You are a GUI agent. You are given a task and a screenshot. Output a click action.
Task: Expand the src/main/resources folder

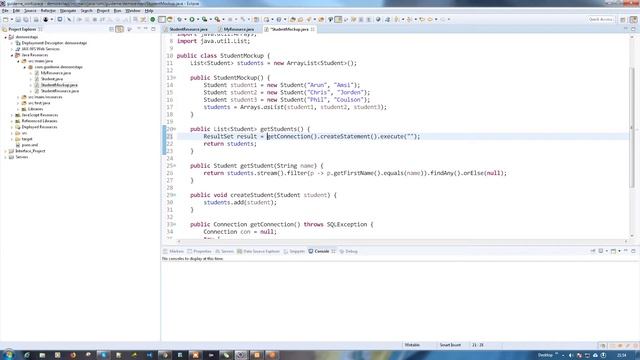tap(18, 97)
